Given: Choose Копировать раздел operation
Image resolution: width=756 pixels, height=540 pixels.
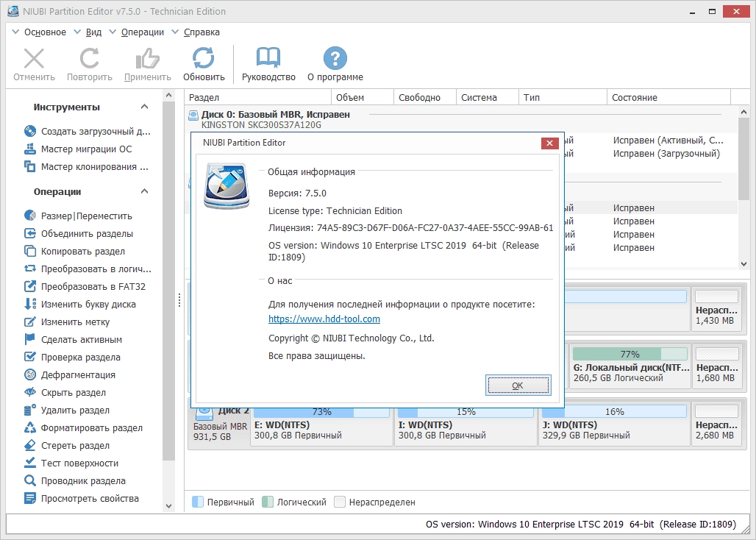Looking at the screenshot, I should point(74,251).
